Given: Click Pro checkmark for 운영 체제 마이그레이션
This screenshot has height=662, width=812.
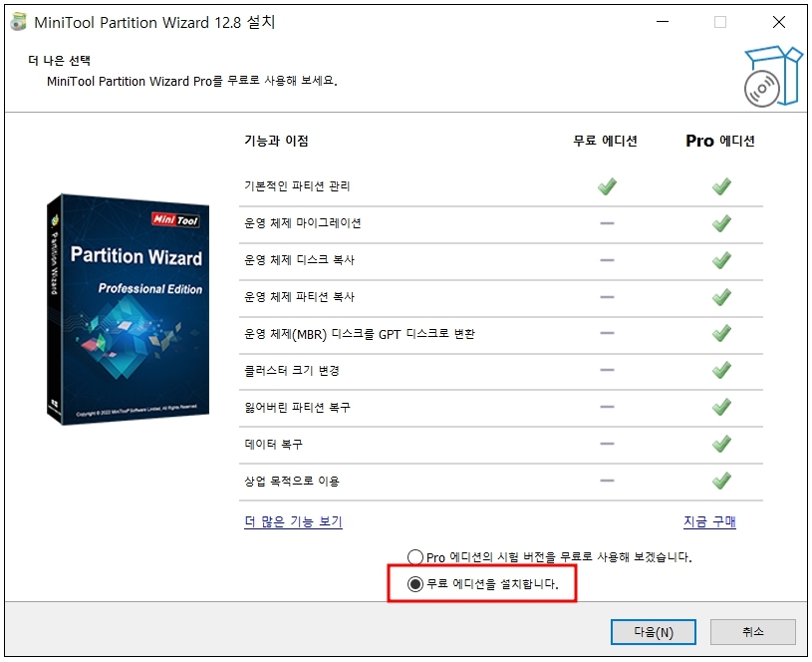Looking at the screenshot, I should point(721,223).
